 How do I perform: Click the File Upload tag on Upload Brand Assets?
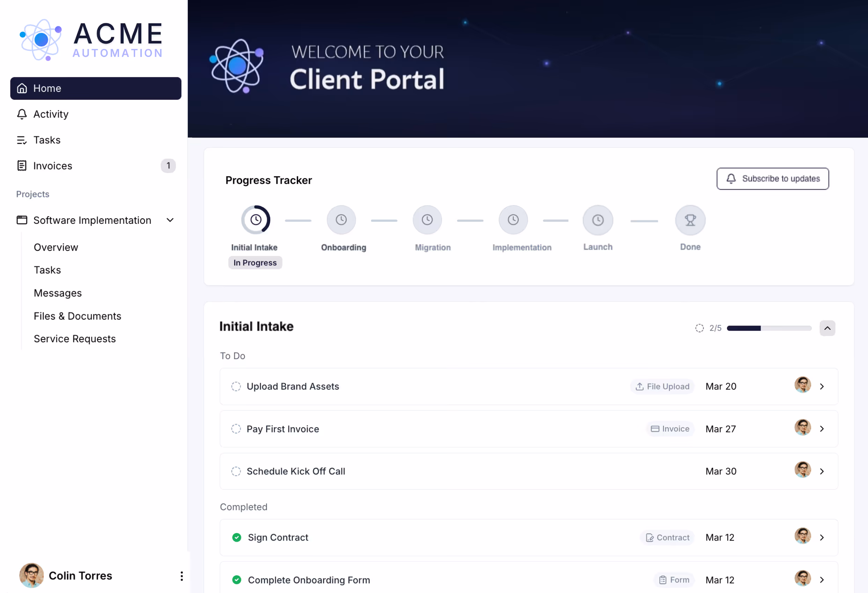pos(662,386)
